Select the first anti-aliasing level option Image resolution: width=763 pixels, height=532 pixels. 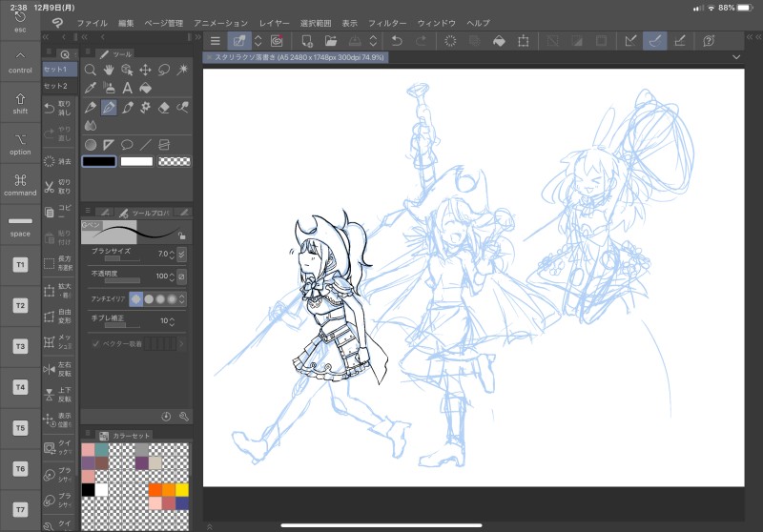pos(135,298)
